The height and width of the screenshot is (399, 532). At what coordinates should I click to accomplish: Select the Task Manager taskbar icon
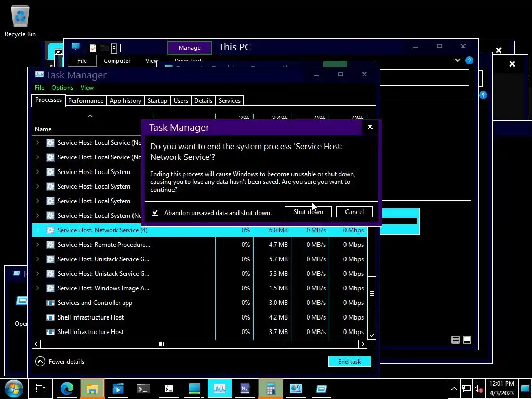point(220,389)
